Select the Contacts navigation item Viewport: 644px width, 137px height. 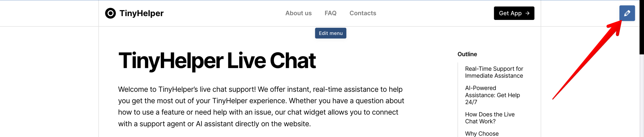coord(363,13)
